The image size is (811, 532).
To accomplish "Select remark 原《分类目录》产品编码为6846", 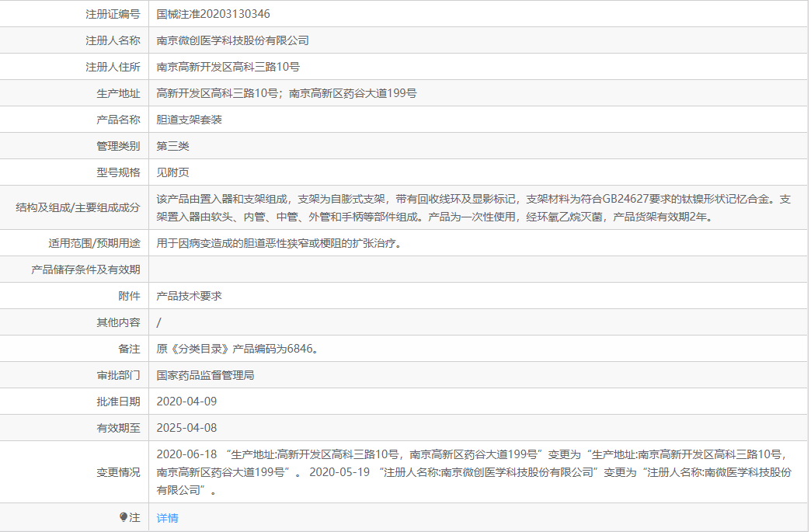I will coord(238,349).
